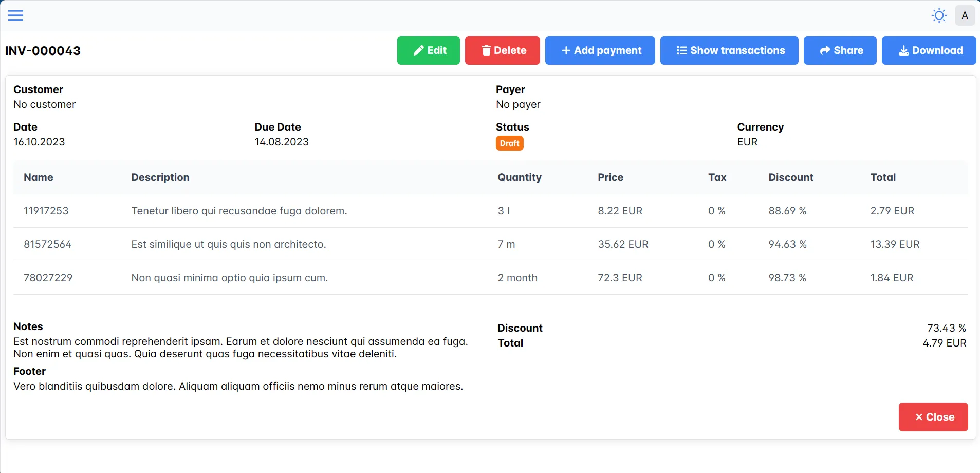Click the pencil icon on the Edit button
This screenshot has height=473, width=980.
tap(419, 50)
